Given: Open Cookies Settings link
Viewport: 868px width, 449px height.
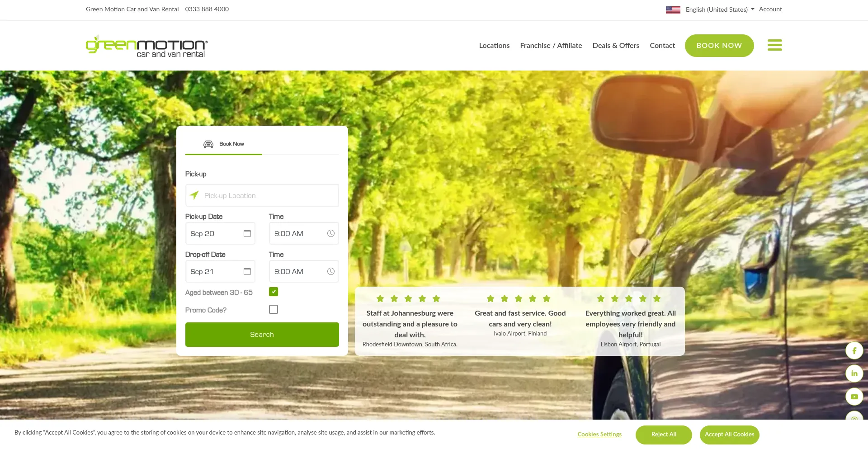Looking at the screenshot, I should 599,435.
